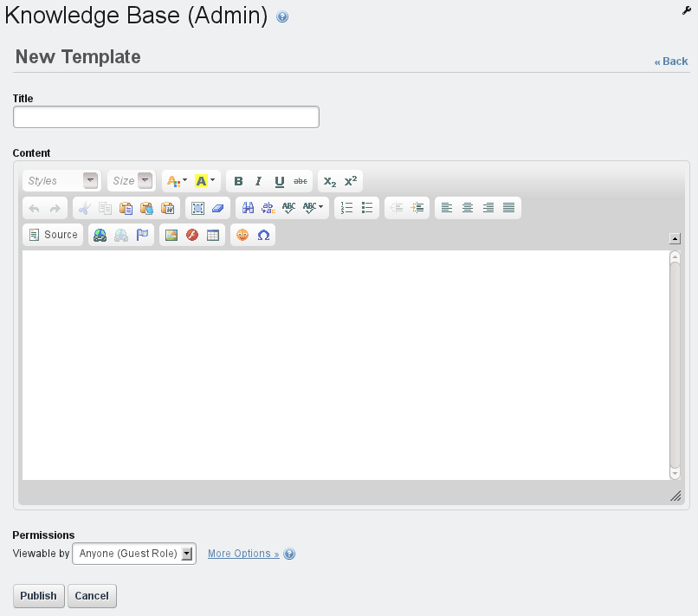Go back via the Back link
Viewport: 698px width, 616px height.
coord(671,62)
